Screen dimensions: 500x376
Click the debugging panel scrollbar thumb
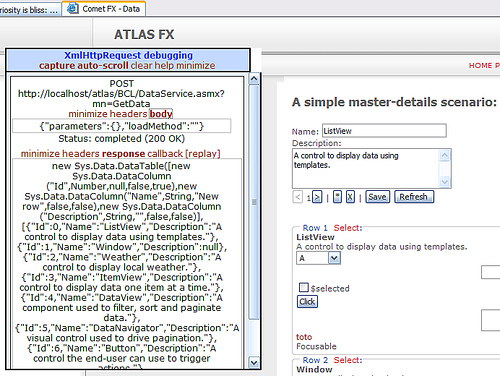[x=254, y=202]
